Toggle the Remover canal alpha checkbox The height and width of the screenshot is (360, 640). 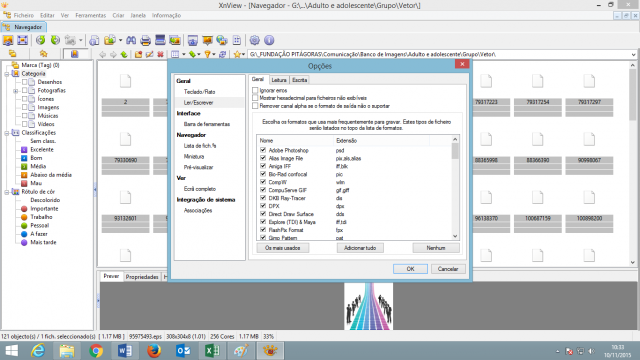tap(255, 106)
